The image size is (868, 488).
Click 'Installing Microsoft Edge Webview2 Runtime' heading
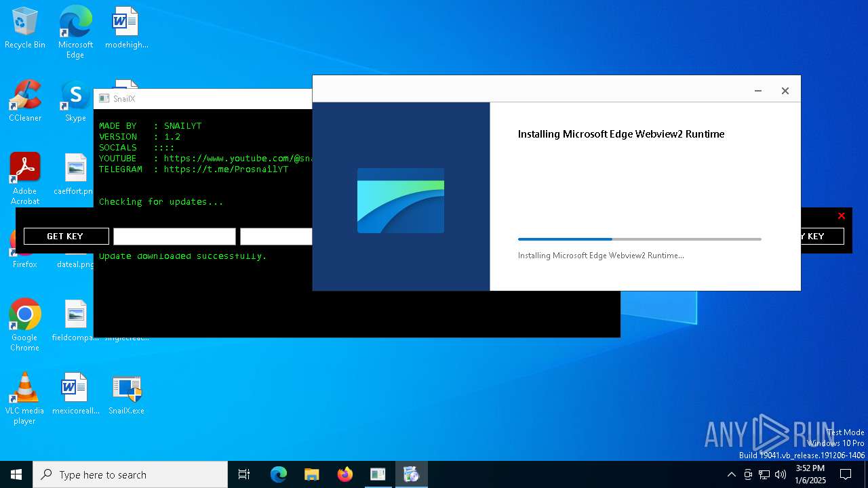coord(621,134)
